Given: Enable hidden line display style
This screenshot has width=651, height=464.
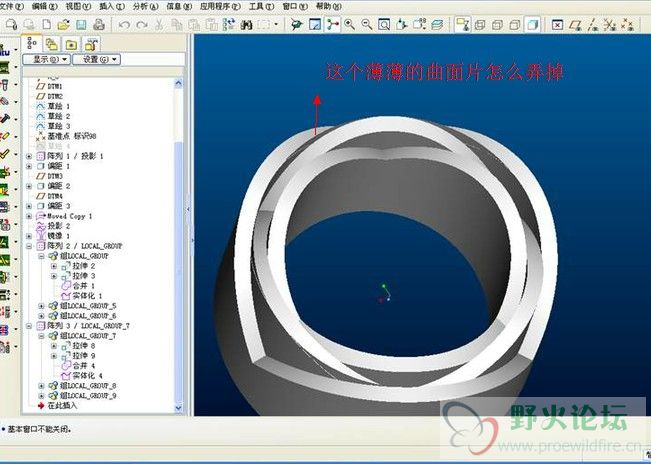Looking at the screenshot, I should click(x=497, y=25).
